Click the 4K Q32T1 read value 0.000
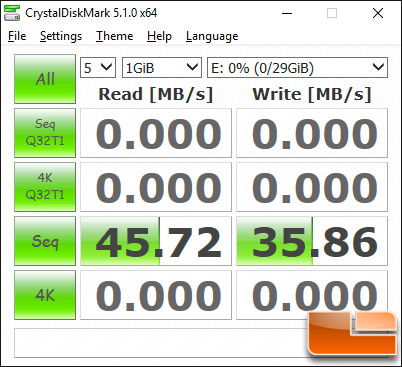Screen dimensions: 402x367 pos(156,187)
